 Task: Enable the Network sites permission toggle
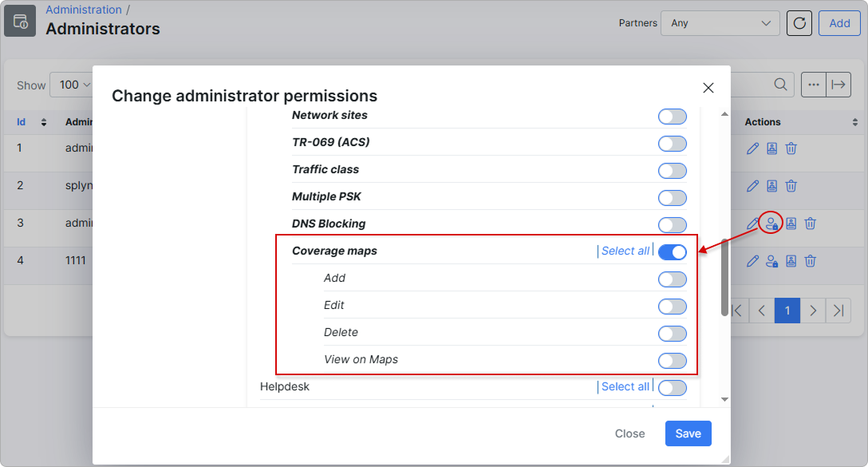pos(672,117)
